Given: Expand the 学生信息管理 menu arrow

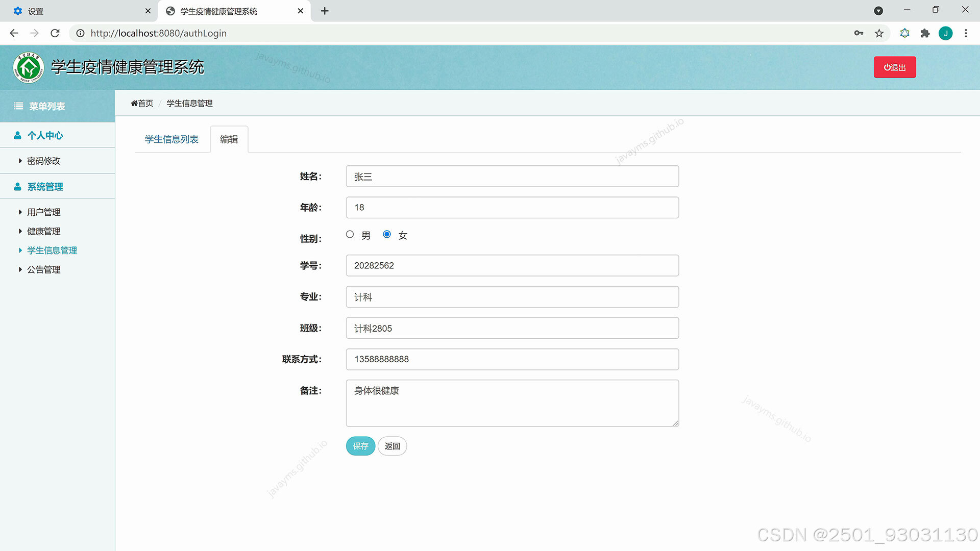Looking at the screenshot, I should tap(20, 251).
